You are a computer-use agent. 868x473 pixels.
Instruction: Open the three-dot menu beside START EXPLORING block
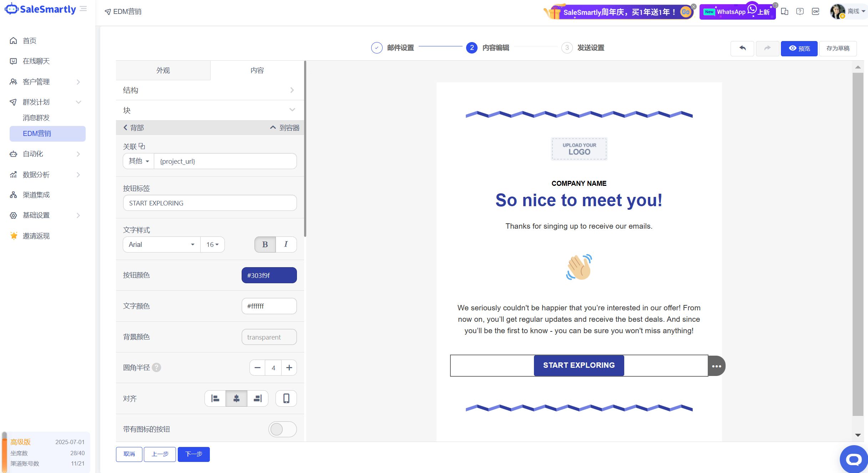coord(716,366)
